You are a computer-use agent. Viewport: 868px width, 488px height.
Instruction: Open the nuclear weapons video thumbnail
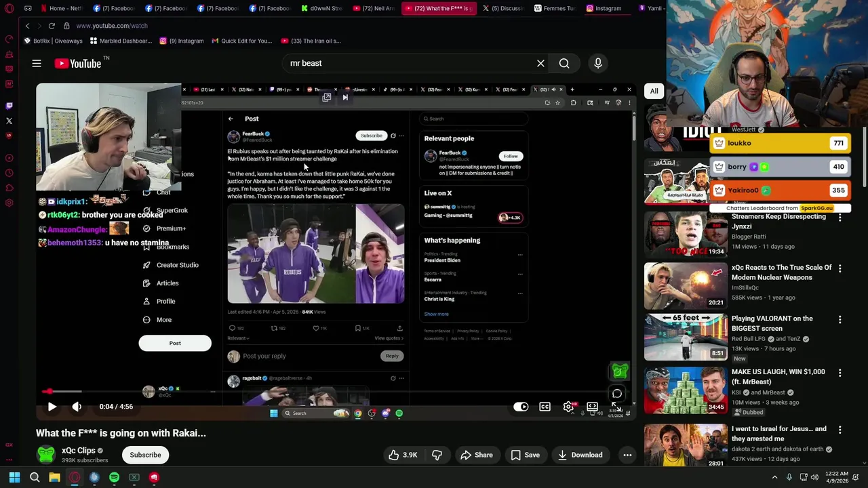coord(685,285)
